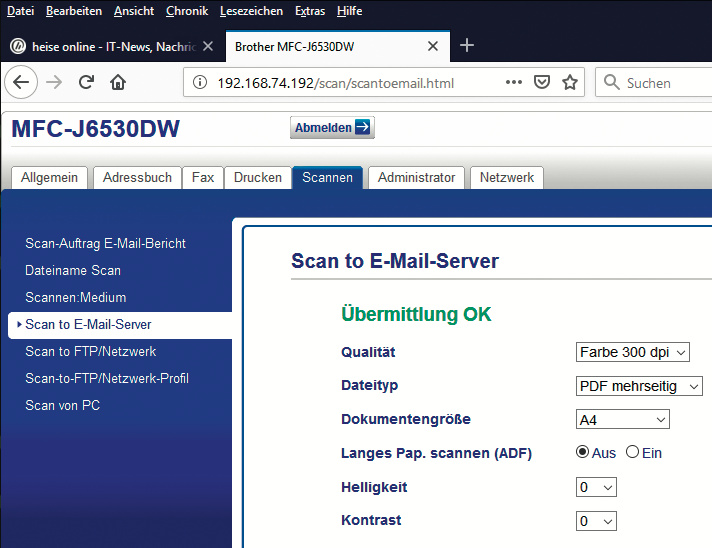
Task: Open the Qualität dropdown Farbe 300 dpi
Action: [x=633, y=352]
